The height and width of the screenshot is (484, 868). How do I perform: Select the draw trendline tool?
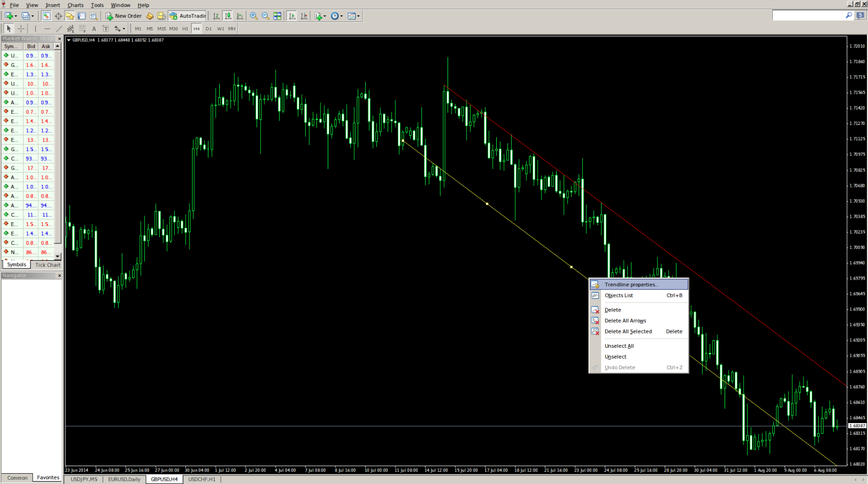59,29
